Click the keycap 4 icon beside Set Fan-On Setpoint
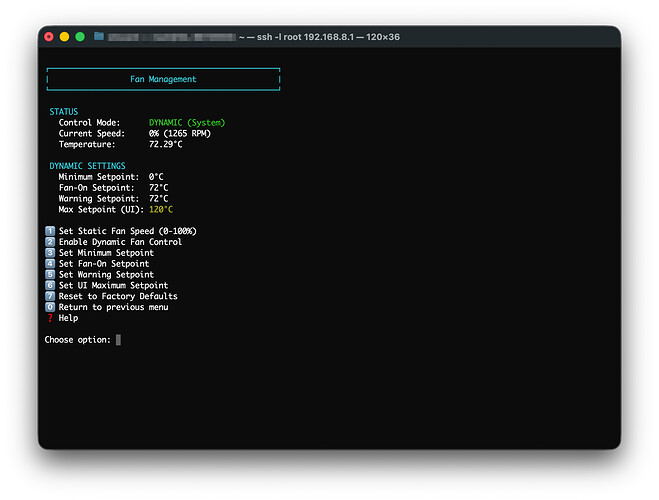Image resolution: width=659 pixels, height=500 pixels. tap(49, 264)
